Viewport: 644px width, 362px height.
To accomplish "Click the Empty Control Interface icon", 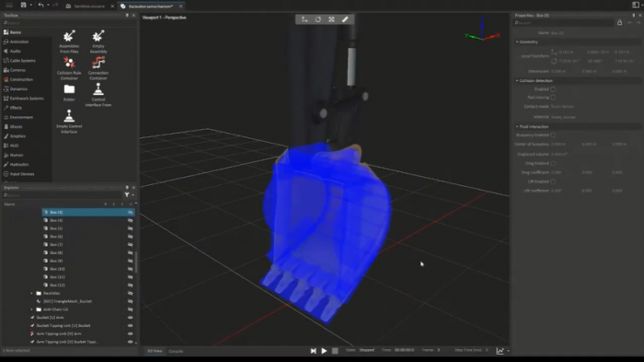I will coord(69,122).
